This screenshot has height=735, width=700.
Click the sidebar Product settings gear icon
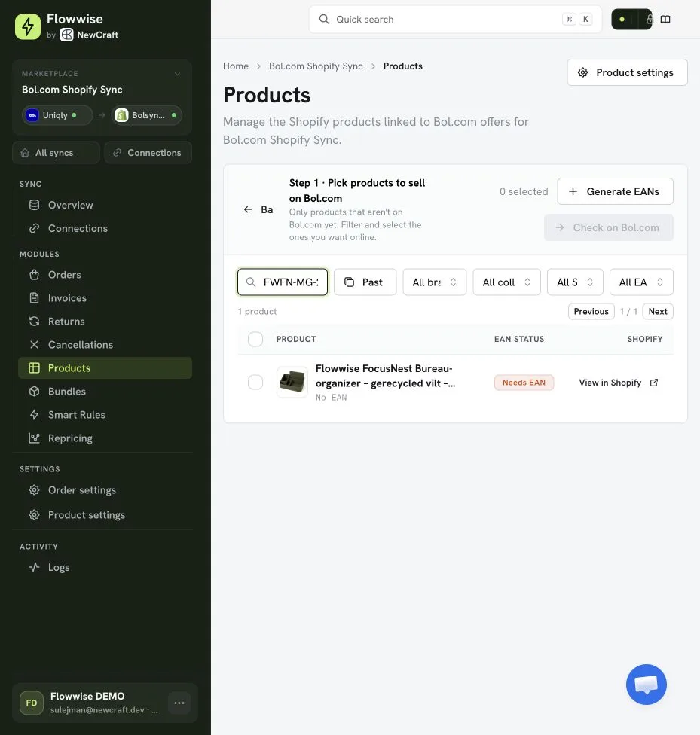click(x=34, y=514)
